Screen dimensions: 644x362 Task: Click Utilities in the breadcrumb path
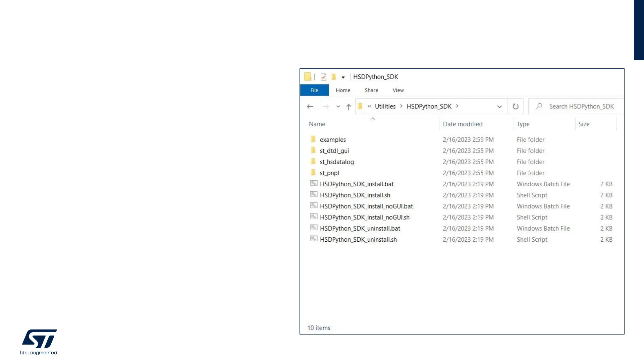(385, 106)
